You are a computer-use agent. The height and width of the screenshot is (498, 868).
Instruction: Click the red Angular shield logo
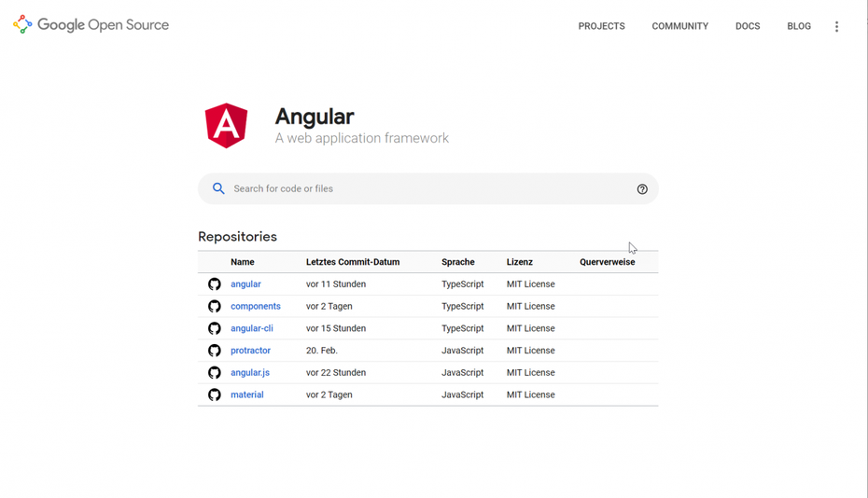[226, 126]
